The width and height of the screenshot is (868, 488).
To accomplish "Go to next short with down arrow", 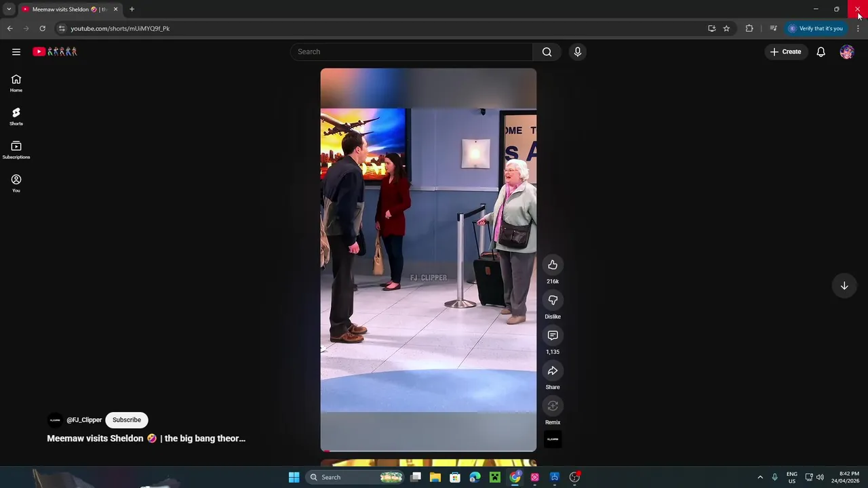I will pos(844,286).
